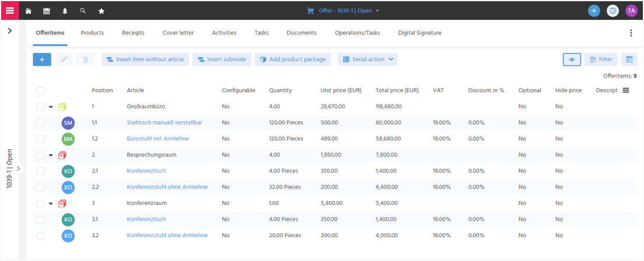Open column list menu icon beside Descript
644x261 pixels.
626,90
